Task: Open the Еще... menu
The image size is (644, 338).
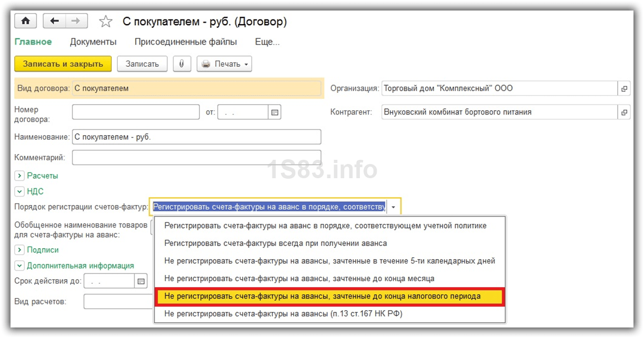Action: tap(267, 42)
